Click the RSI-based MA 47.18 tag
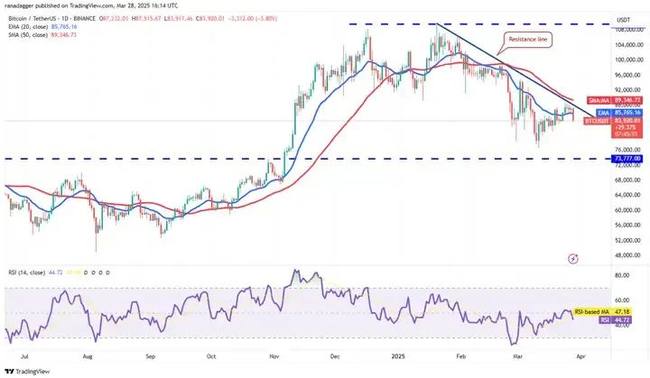 pyautogui.click(x=602, y=311)
